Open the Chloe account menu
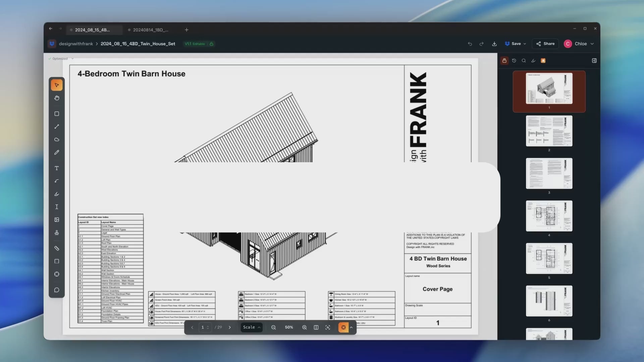This screenshot has height=362, width=644. tap(579, 44)
